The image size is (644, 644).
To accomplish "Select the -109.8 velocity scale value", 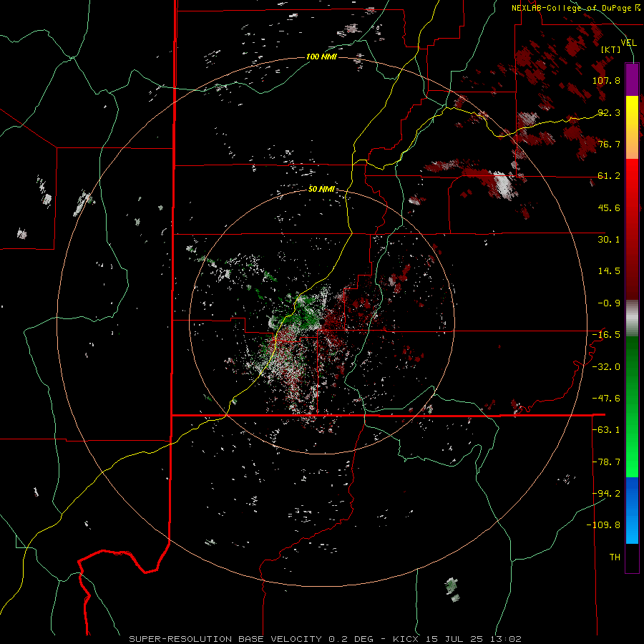I will click(x=604, y=525).
